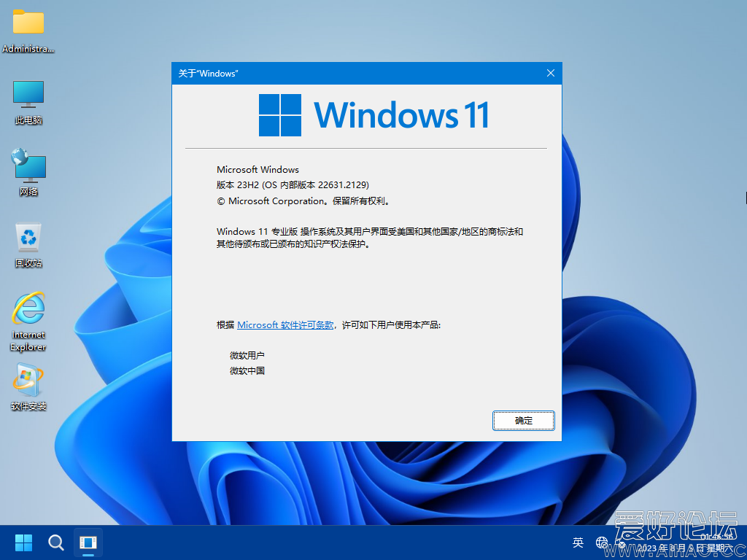Open taskbar Search magnifier

(56, 542)
